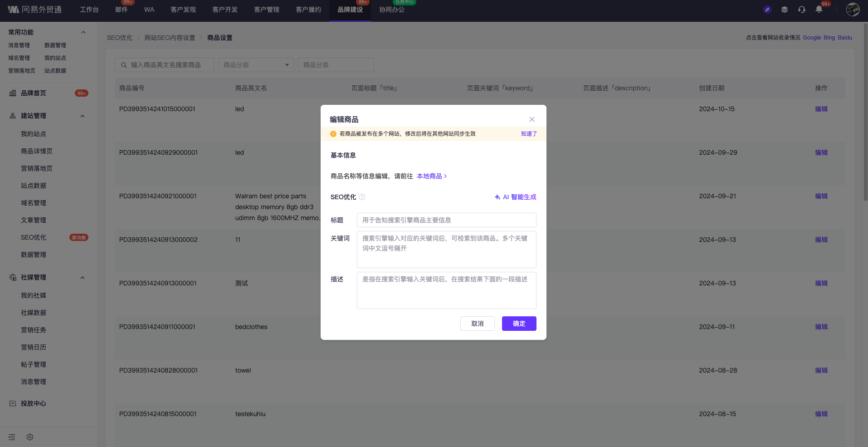Click the layers stack icon in header
The image size is (868, 447).
[x=784, y=10]
